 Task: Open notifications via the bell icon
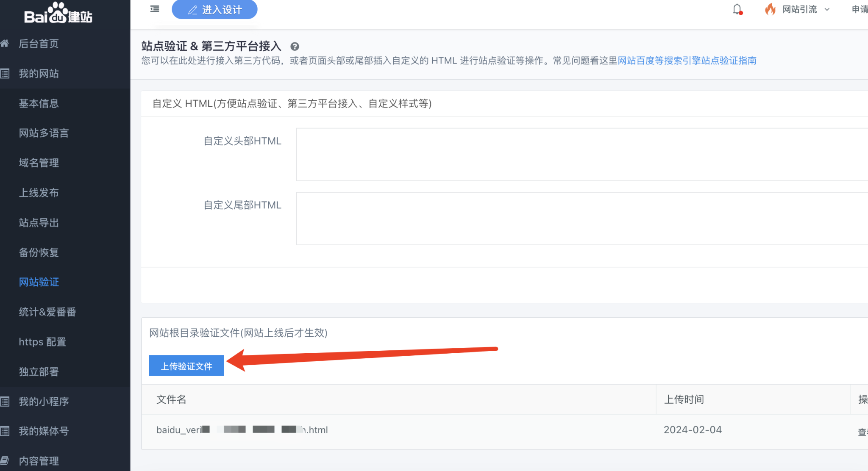[x=737, y=9]
